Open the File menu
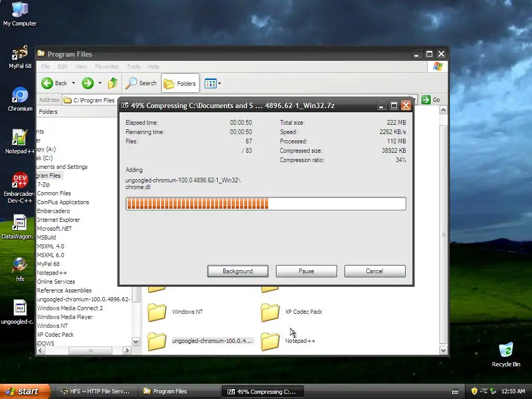 click(46, 66)
